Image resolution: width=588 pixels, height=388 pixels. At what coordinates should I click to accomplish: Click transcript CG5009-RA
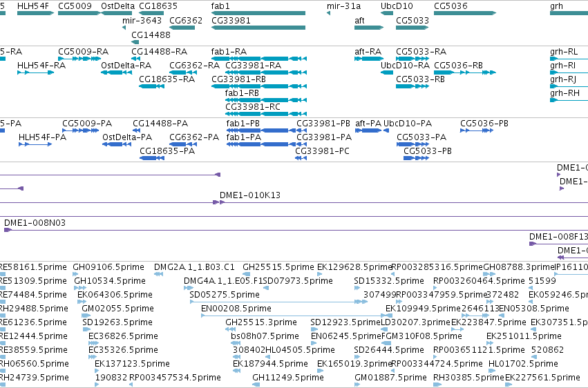point(83,51)
